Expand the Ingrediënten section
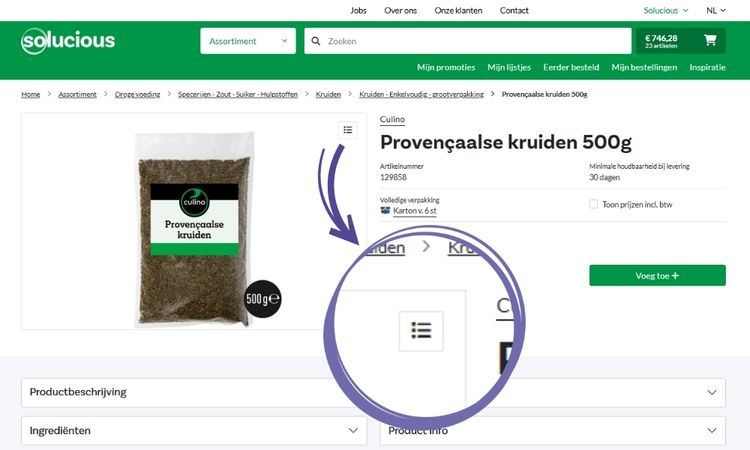This screenshot has width=750, height=450. [194, 430]
